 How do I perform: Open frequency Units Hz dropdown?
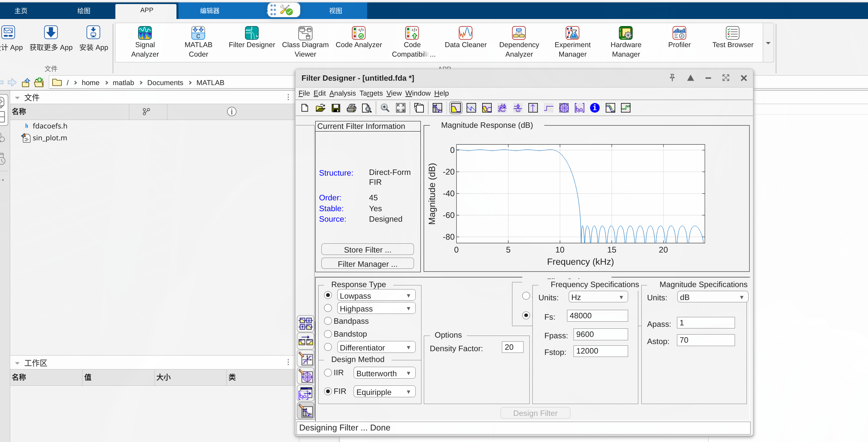pos(598,297)
